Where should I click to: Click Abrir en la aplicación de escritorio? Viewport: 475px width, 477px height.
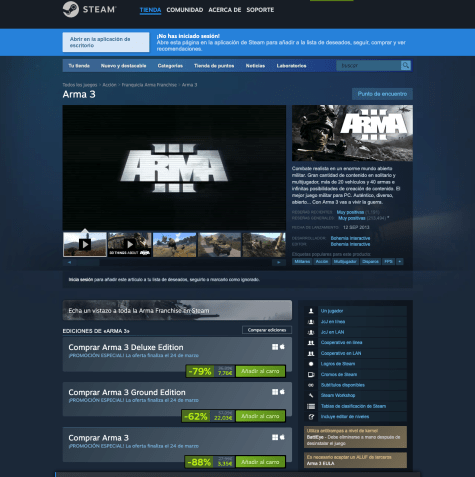coord(106,42)
